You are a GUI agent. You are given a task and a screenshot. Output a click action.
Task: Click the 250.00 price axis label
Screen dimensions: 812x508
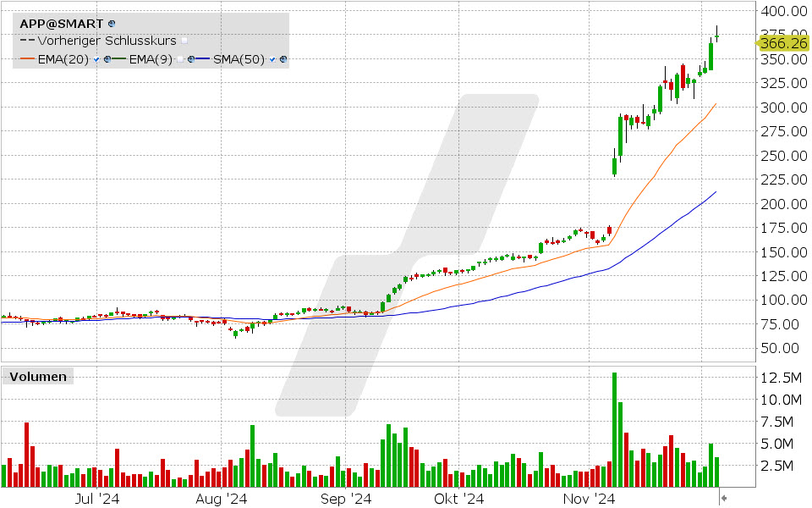[784, 156]
